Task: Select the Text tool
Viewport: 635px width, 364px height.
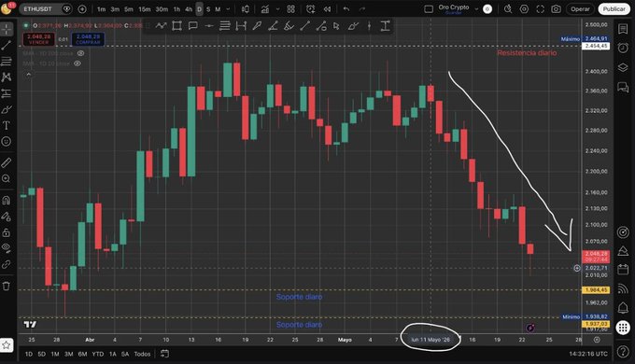Action: 7,125
